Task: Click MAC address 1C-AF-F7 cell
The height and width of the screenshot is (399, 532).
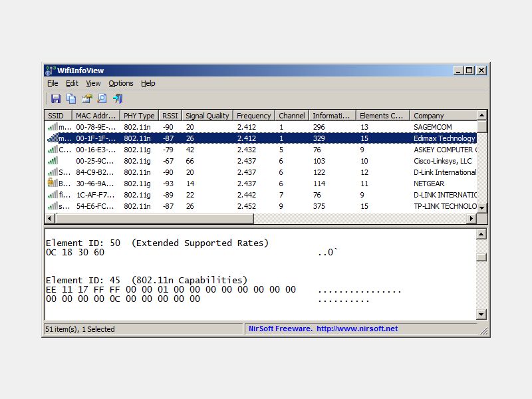Action: (x=95, y=195)
